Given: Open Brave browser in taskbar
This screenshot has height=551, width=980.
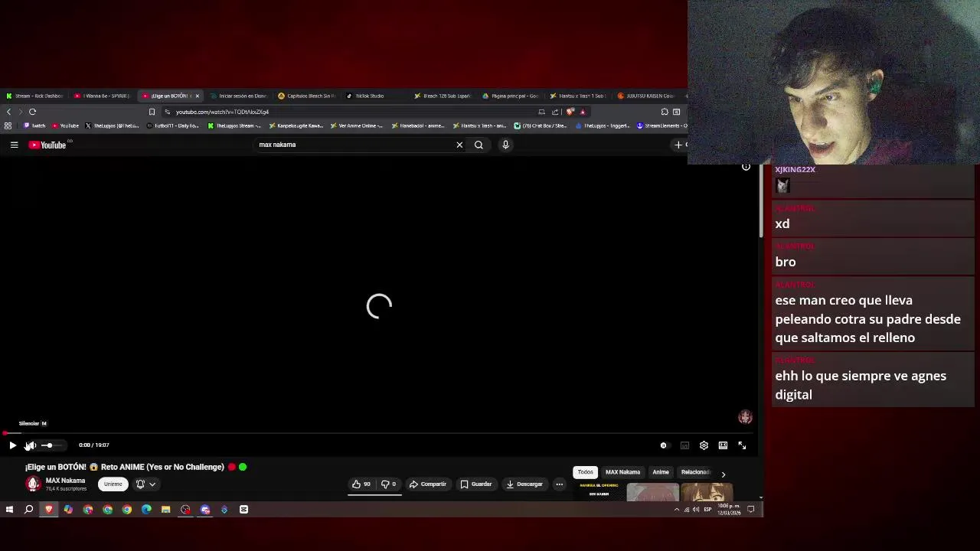Looking at the screenshot, I should pyautogui.click(x=48, y=510).
